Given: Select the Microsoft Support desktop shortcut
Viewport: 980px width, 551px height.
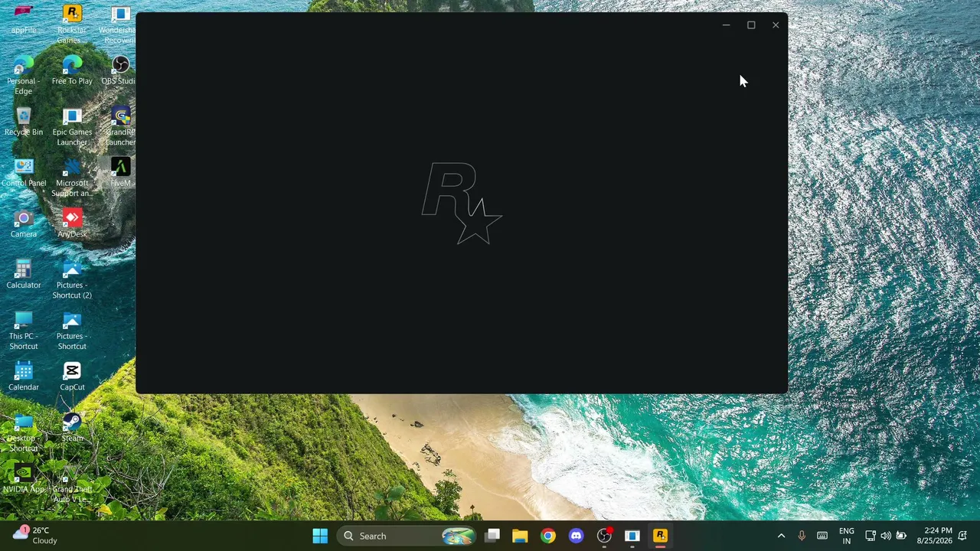Looking at the screenshot, I should (72, 178).
